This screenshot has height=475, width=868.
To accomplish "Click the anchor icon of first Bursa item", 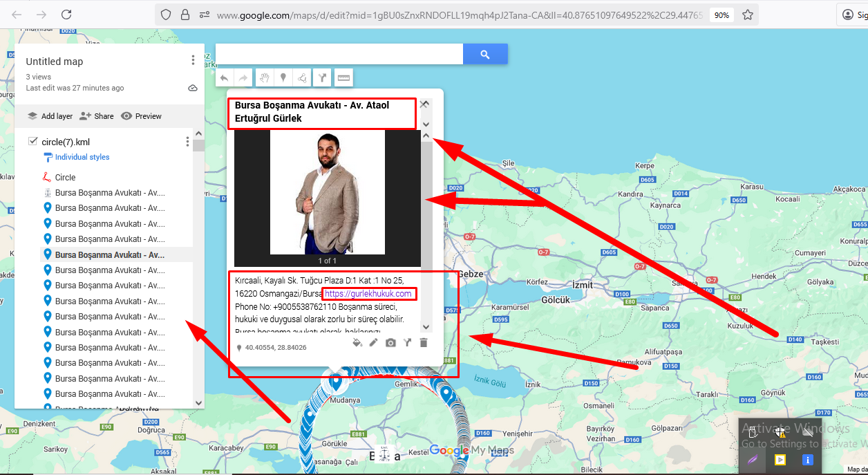I will pos(48,192).
